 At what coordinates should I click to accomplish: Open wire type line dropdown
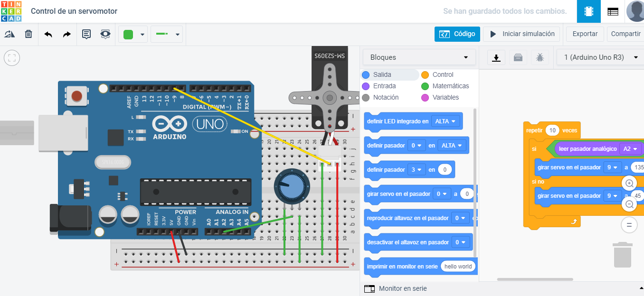tap(167, 34)
